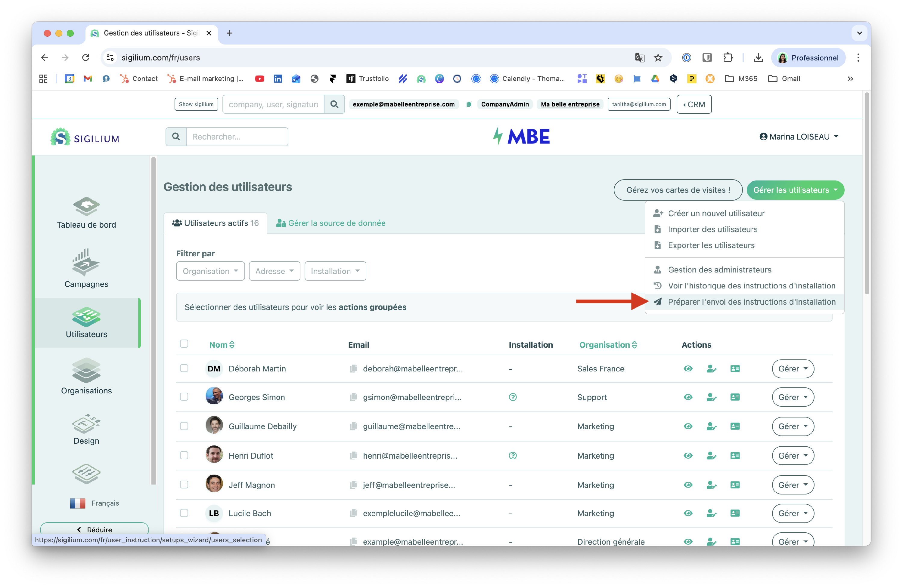The height and width of the screenshot is (588, 903).
Task: Open the Organisation filter dropdown
Action: point(210,271)
